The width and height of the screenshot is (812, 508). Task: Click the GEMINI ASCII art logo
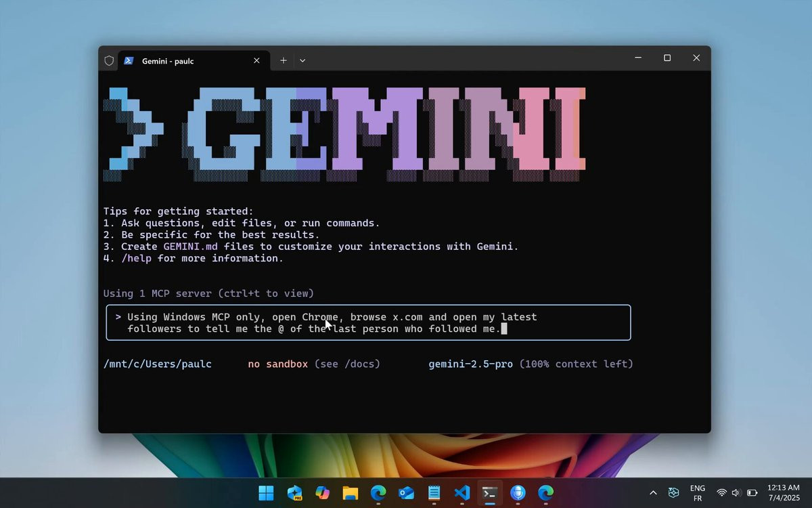pos(344,135)
